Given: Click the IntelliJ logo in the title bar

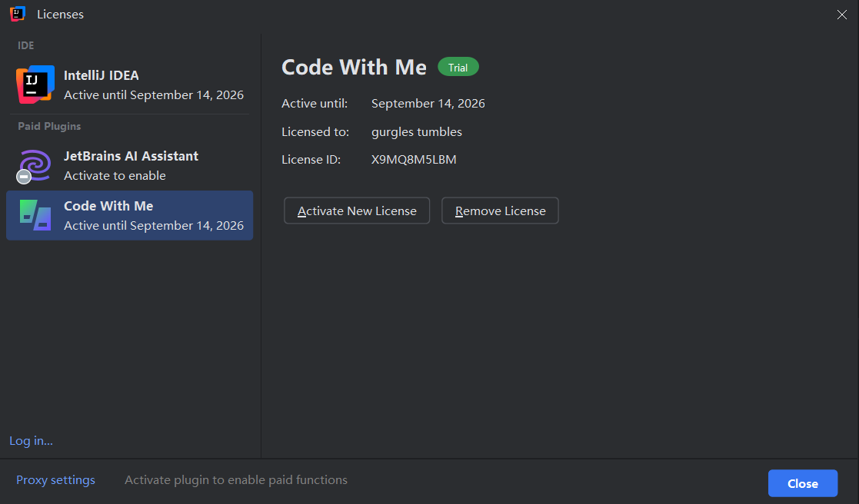Looking at the screenshot, I should coord(18,14).
